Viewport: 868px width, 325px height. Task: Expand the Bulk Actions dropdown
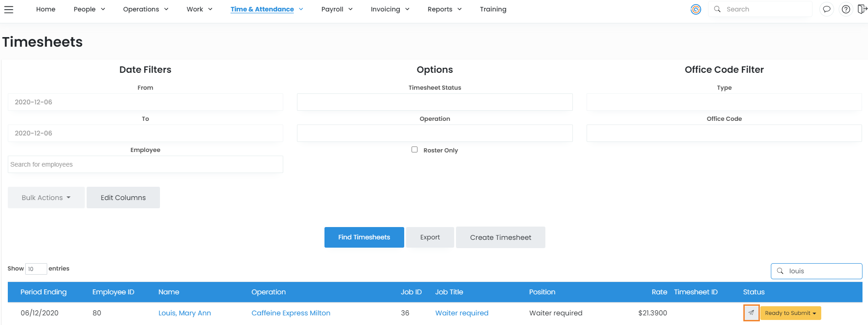click(46, 198)
